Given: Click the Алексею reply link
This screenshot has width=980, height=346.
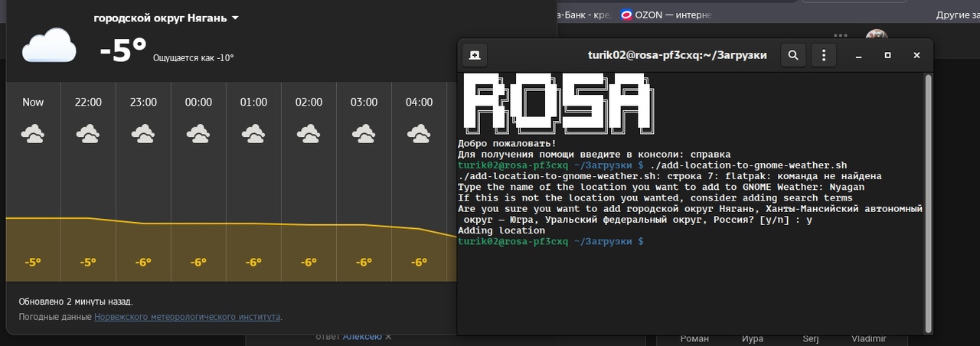Looking at the screenshot, I should click(x=361, y=337).
